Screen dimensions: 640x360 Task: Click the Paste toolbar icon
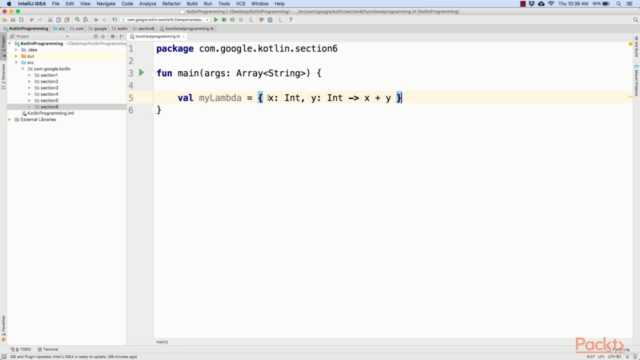(67, 20)
